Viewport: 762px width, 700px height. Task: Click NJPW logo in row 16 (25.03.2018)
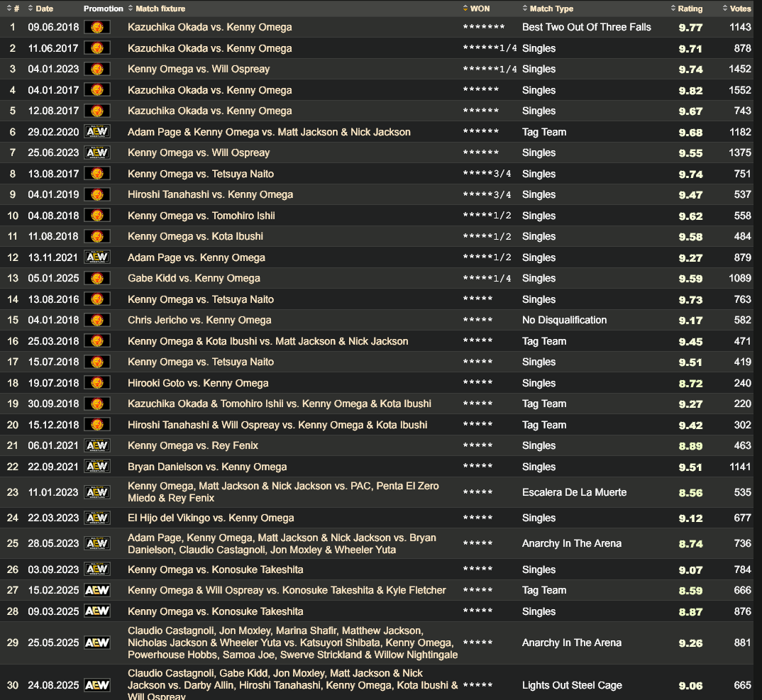coord(97,341)
